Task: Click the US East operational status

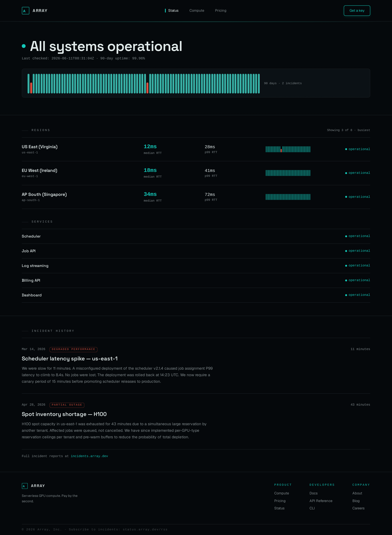Action: click(x=358, y=149)
